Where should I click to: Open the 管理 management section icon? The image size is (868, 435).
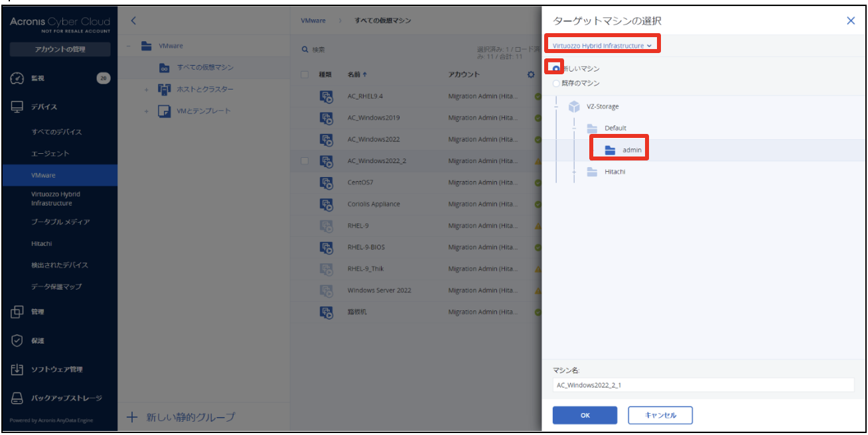tap(18, 312)
